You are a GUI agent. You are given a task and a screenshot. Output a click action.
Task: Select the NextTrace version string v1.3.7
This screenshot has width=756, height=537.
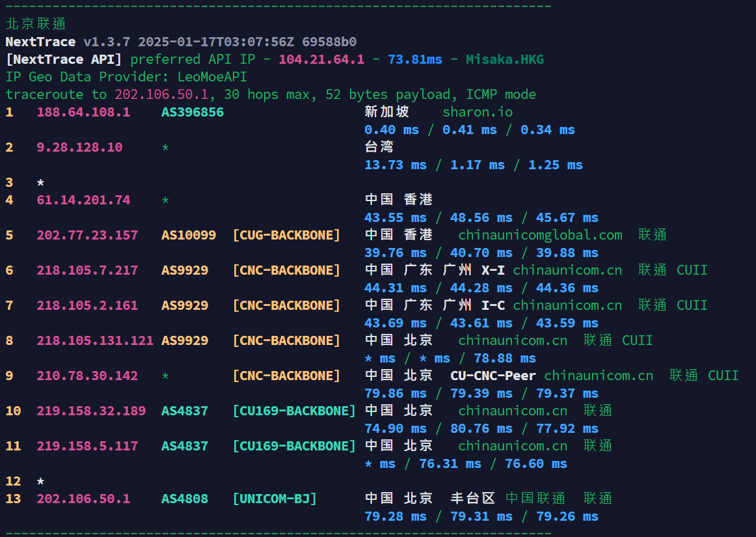click(x=107, y=42)
